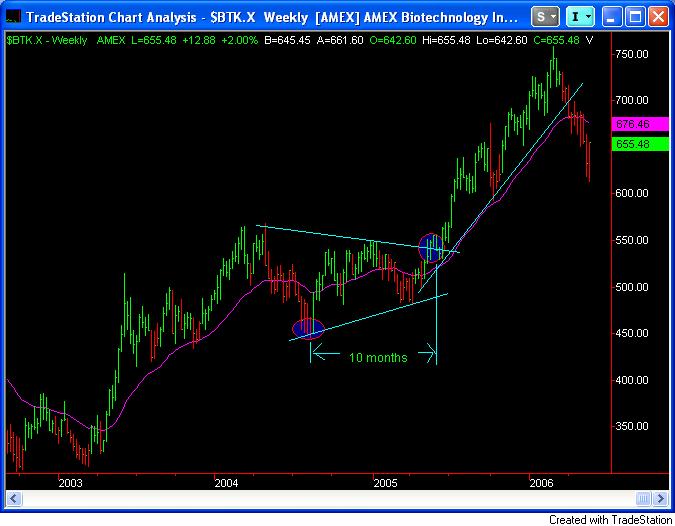The image size is (675, 526).
Task: Click the 400.00 price axis label
Action: coord(632,380)
